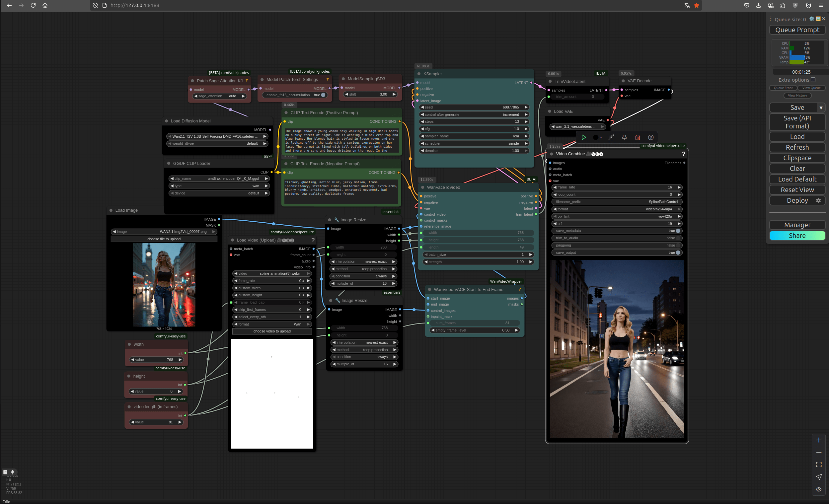829x504 pixels.
Task: Open Deploy settings gear icon
Action: click(x=818, y=200)
